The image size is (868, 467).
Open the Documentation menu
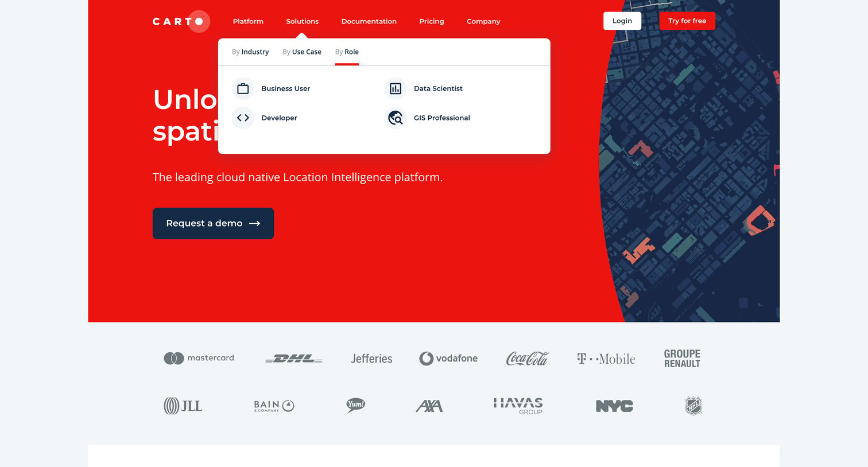369,21
